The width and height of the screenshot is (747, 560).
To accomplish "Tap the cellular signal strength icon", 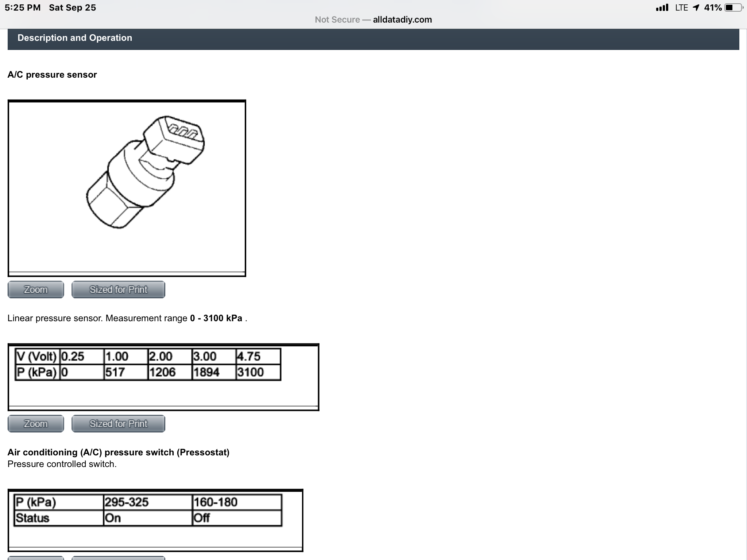I will point(662,8).
